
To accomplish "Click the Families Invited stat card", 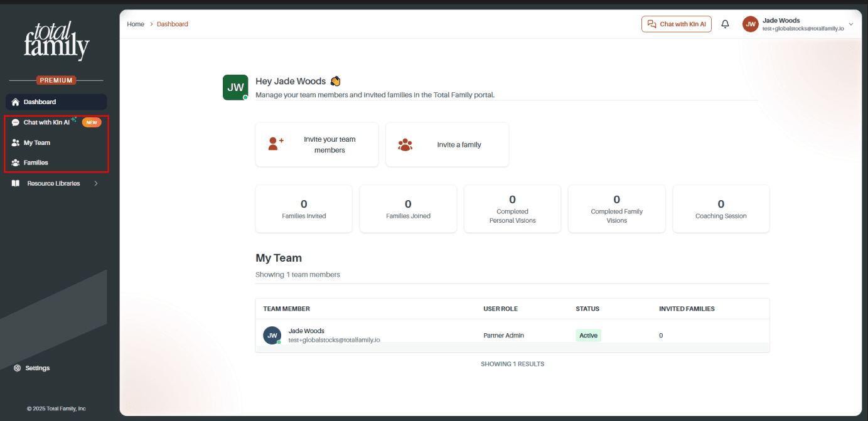I will (304, 209).
